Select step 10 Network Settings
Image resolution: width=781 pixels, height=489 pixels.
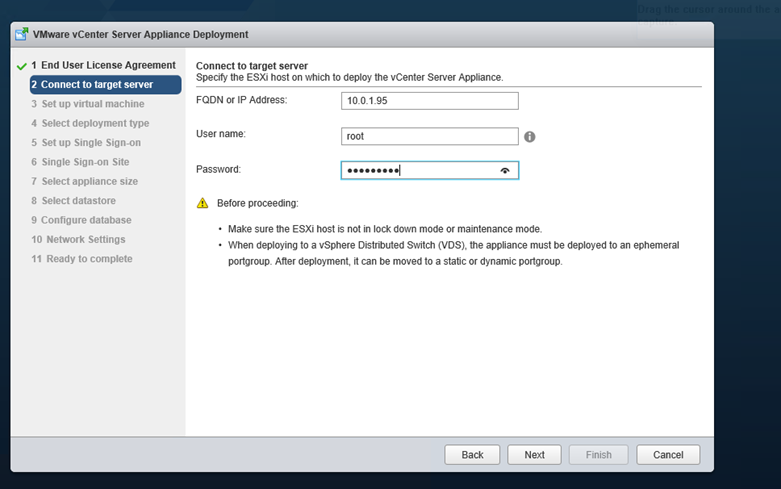(78, 240)
